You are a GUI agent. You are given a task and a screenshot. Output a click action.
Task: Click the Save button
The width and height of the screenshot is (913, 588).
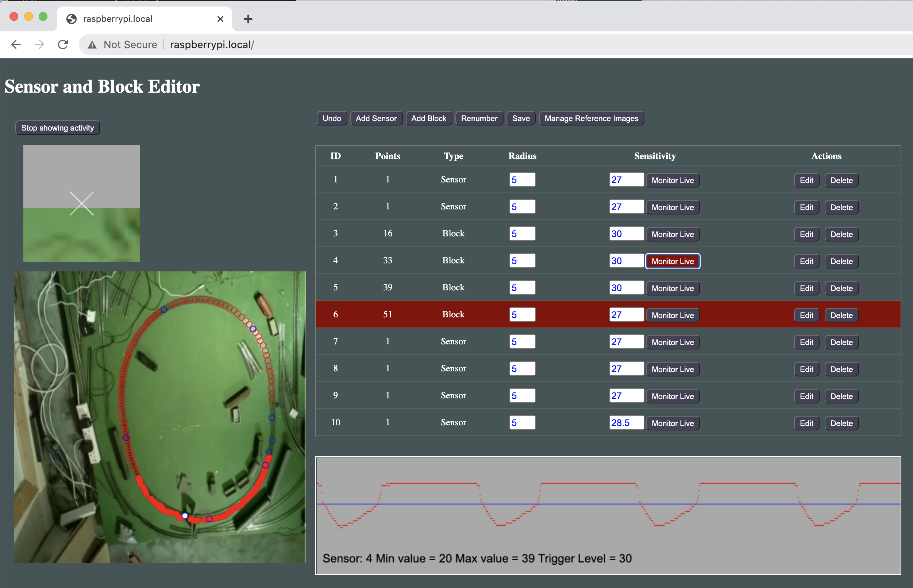click(x=522, y=119)
